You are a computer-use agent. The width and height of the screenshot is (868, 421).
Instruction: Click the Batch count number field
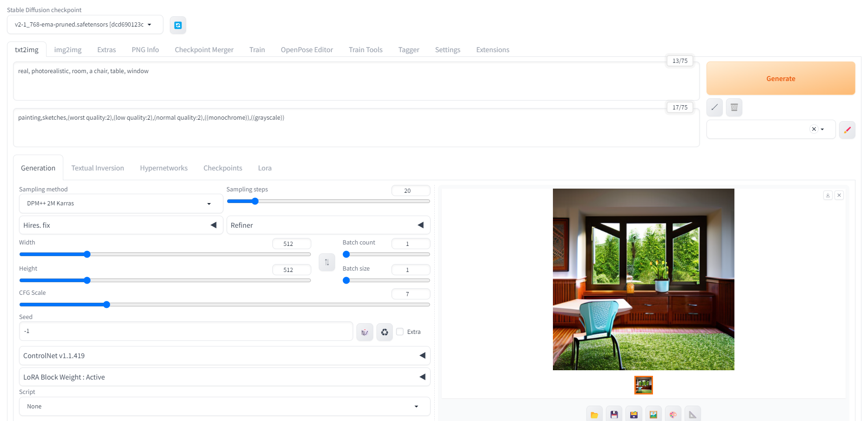coord(411,244)
